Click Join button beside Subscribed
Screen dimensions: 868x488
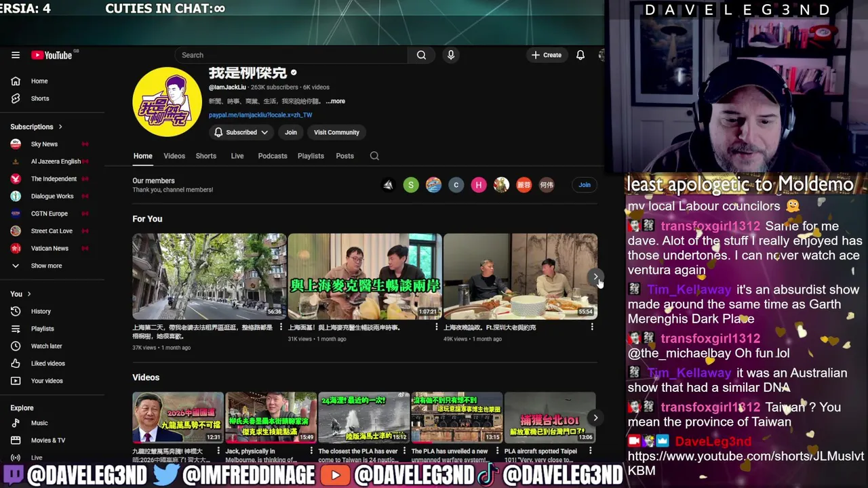(291, 132)
